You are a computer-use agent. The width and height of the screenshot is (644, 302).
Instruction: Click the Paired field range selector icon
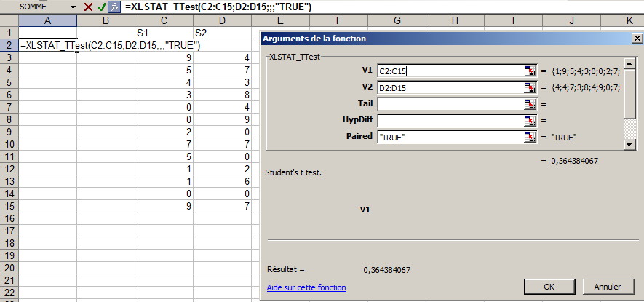pos(530,137)
